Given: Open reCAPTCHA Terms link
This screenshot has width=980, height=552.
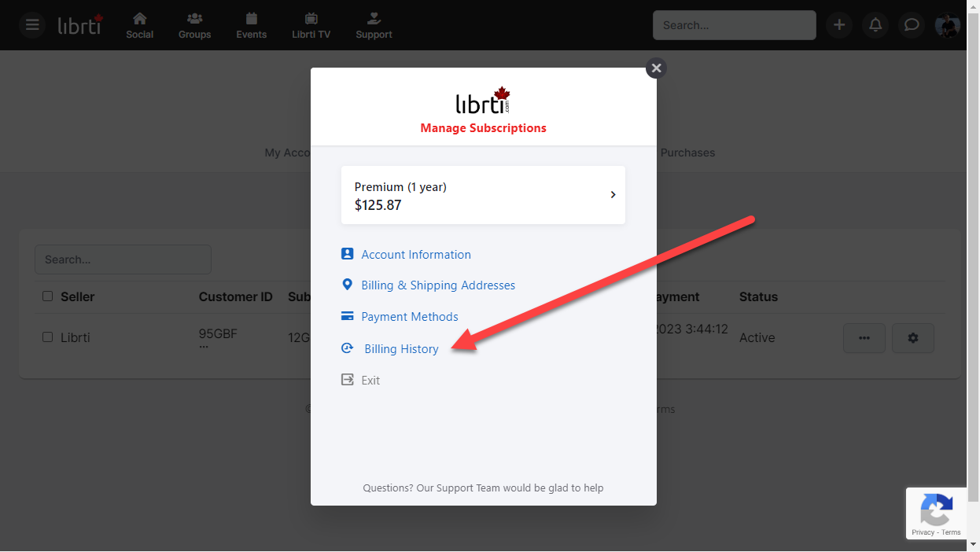Looking at the screenshot, I should [x=951, y=532].
